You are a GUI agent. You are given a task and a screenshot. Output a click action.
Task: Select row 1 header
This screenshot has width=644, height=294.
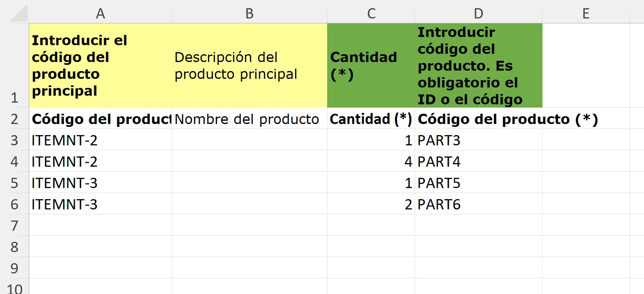(x=14, y=65)
